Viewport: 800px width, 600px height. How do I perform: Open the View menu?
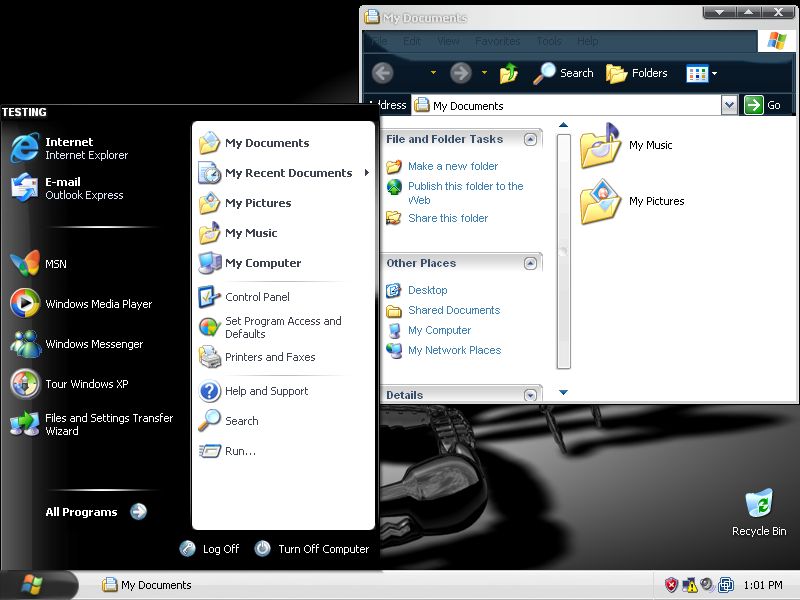(x=448, y=41)
